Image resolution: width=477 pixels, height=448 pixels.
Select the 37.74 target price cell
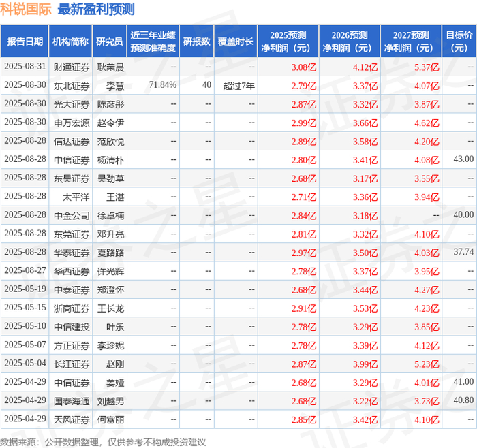(463, 252)
